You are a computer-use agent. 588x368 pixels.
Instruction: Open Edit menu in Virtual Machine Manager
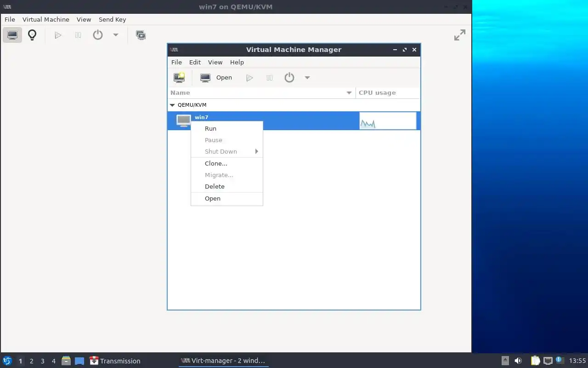pos(195,62)
